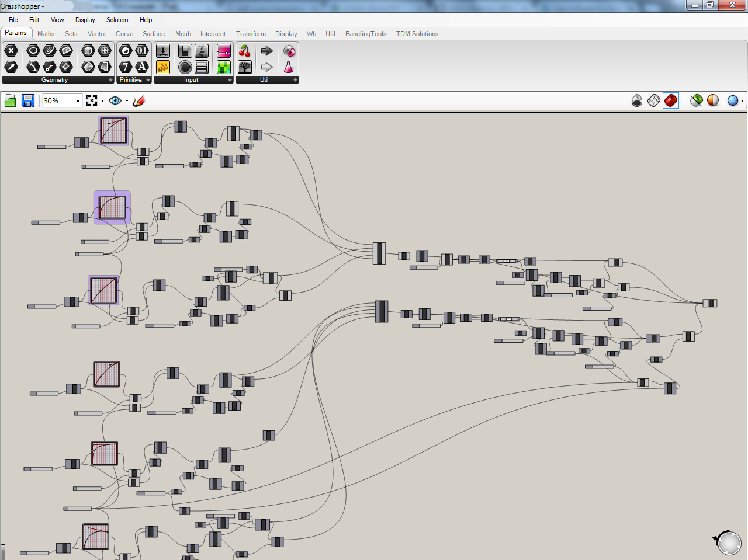
Task: Switch to the PanelingTools tab
Action: tap(365, 34)
